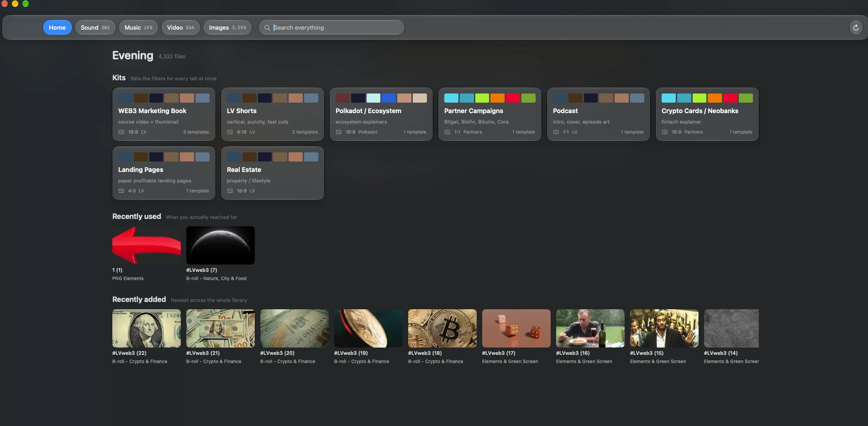This screenshot has height=426, width=868.
Task: Focus the Search everything field
Action: click(x=331, y=27)
